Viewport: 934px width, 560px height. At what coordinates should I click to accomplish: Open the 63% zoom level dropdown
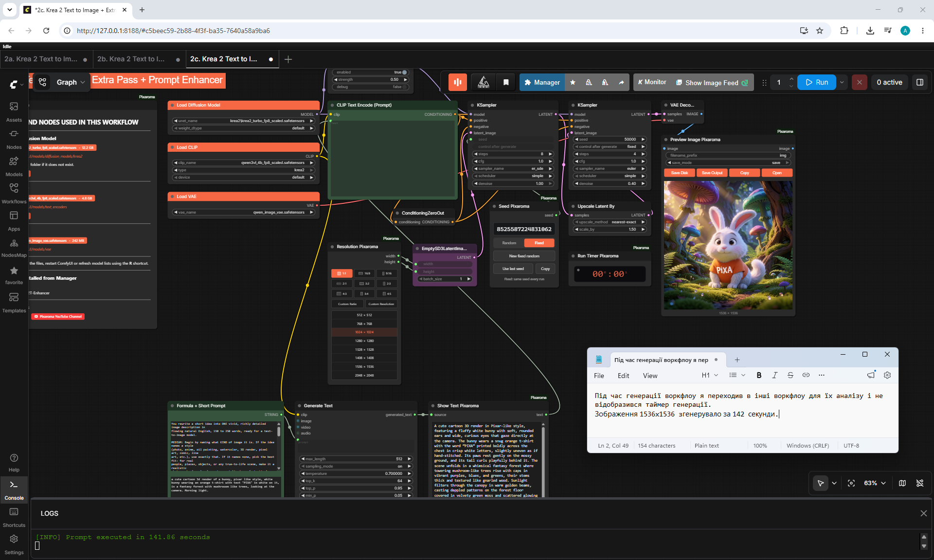(x=875, y=483)
